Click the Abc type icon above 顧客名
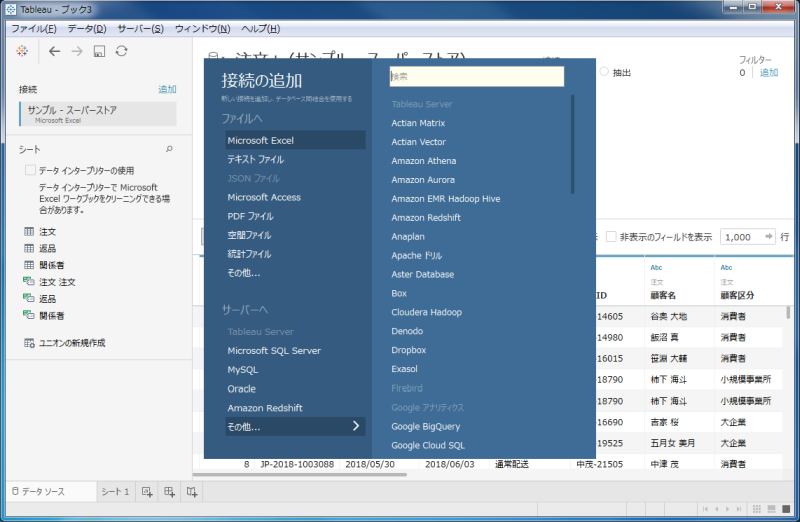This screenshot has height=522, width=800. point(656,267)
